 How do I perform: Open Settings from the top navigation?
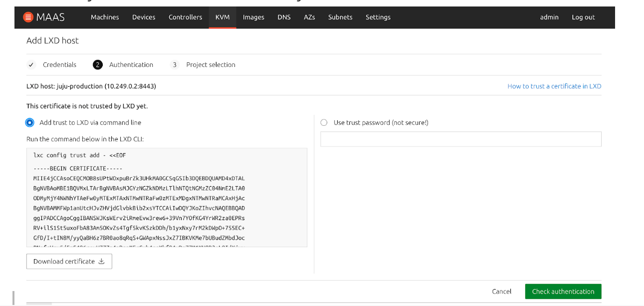coord(378,17)
